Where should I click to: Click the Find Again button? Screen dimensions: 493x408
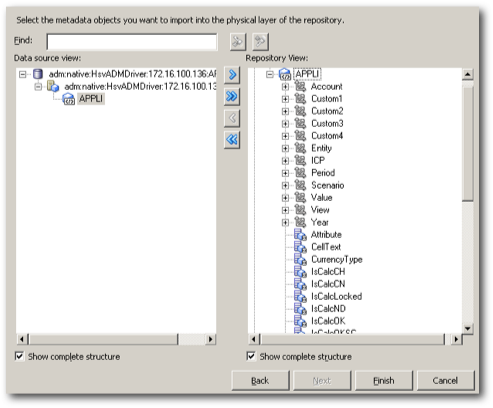pyautogui.click(x=260, y=42)
